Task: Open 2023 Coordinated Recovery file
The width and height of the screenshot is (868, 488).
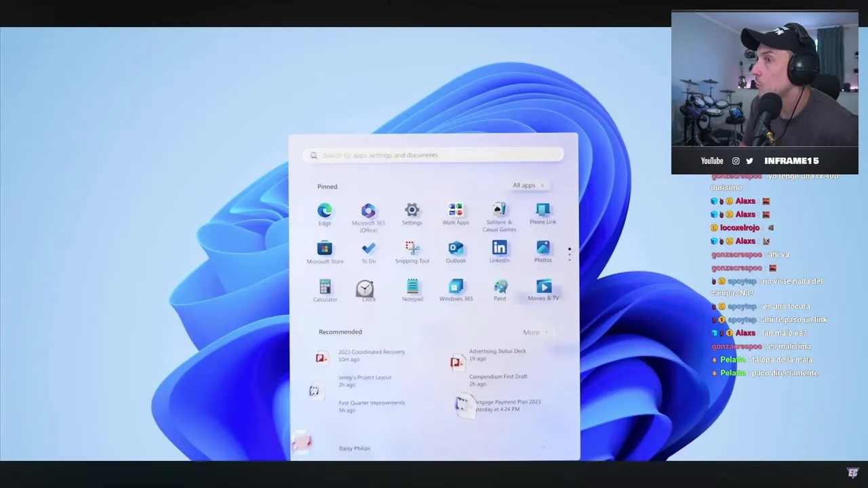Action: coord(361,355)
